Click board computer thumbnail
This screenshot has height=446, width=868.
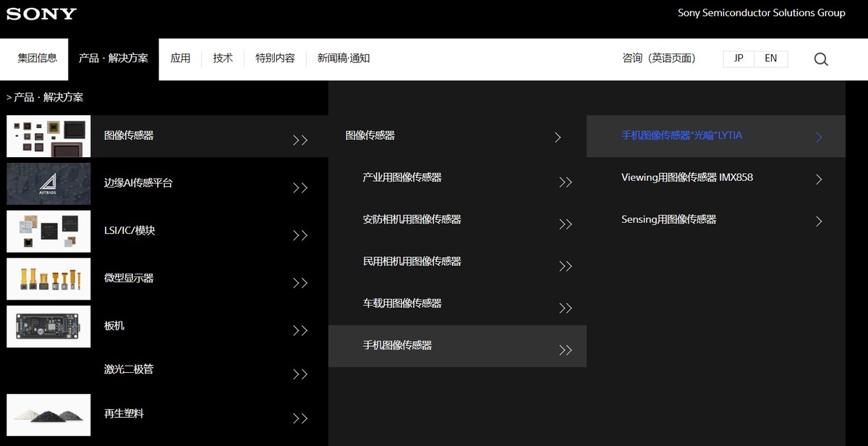(x=48, y=327)
